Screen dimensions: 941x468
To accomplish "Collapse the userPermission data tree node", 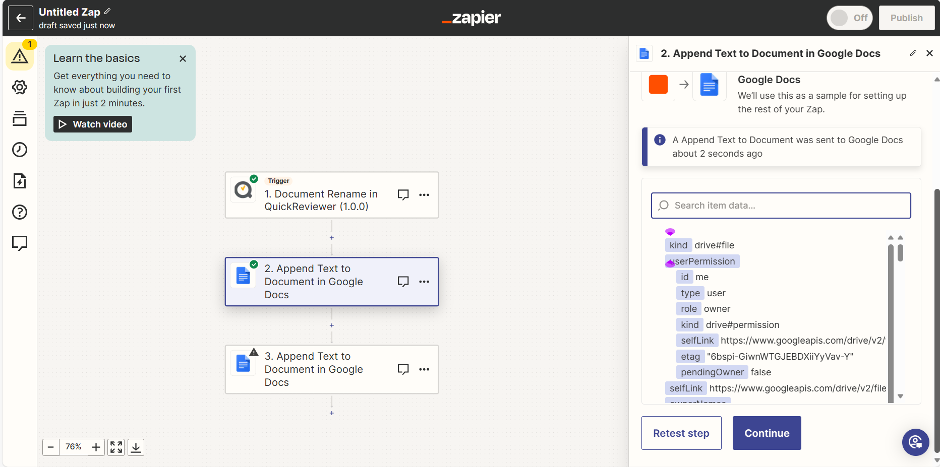I will [x=670, y=262].
